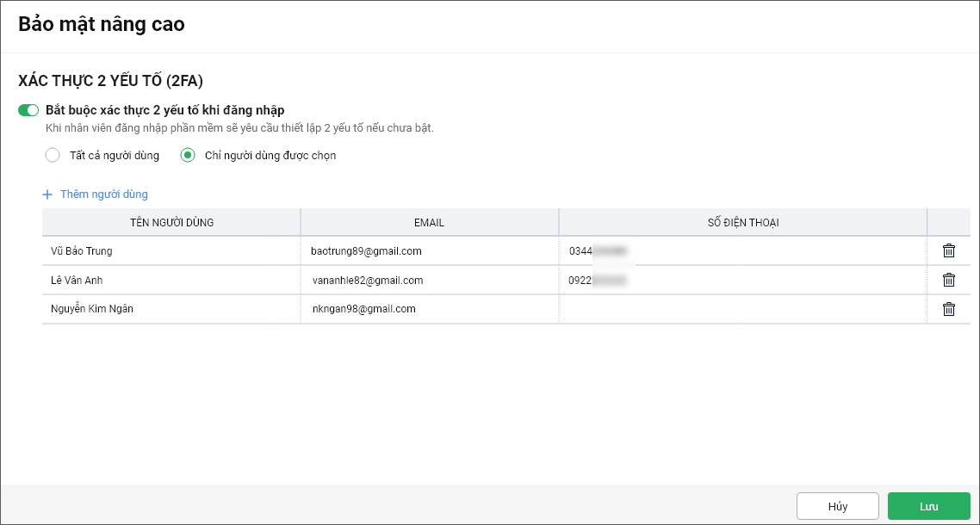The width and height of the screenshot is (980, 525).
Task: Click the baotrung89@gmail.com email cell
Action: pyautogui.click(x=366, y=251)
